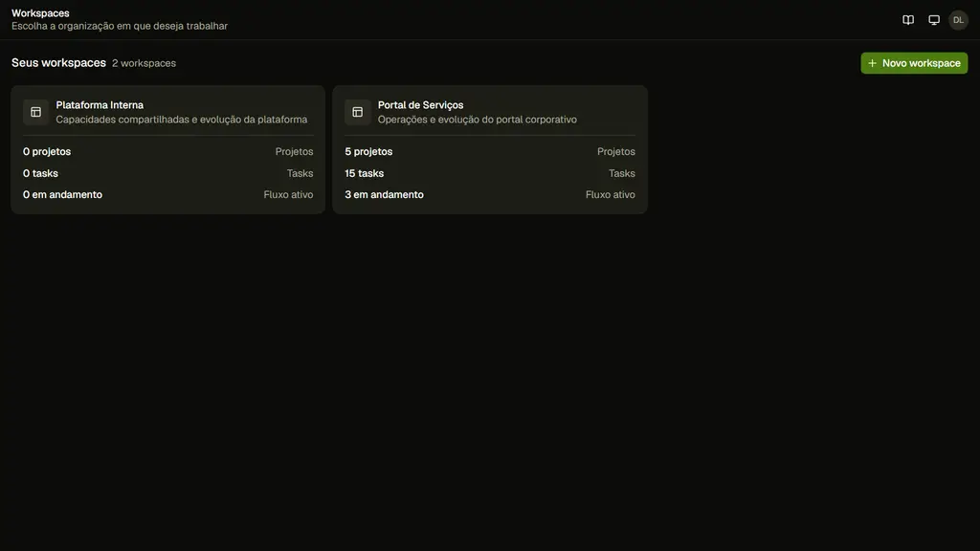
Task: Click 'Capacidades compartilhadas e evolução da plataforma' description
Action: pyautogui.click(x=181, y=120)
